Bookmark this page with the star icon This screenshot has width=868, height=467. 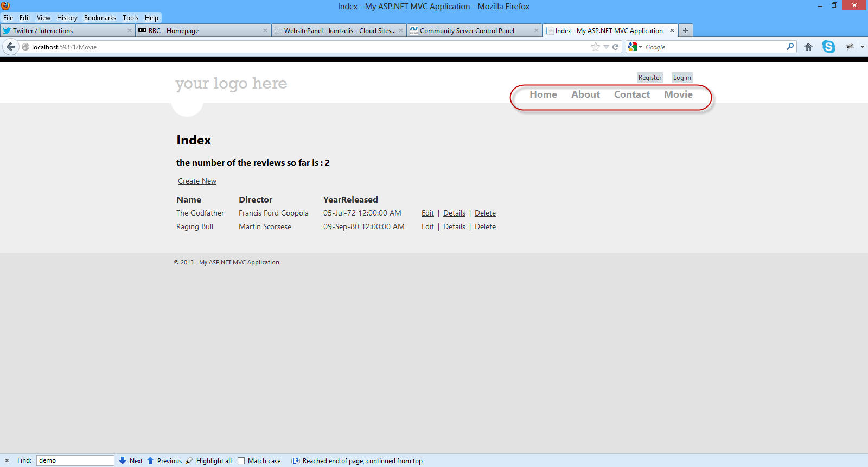pyautogui.click(x=596, y=47)
